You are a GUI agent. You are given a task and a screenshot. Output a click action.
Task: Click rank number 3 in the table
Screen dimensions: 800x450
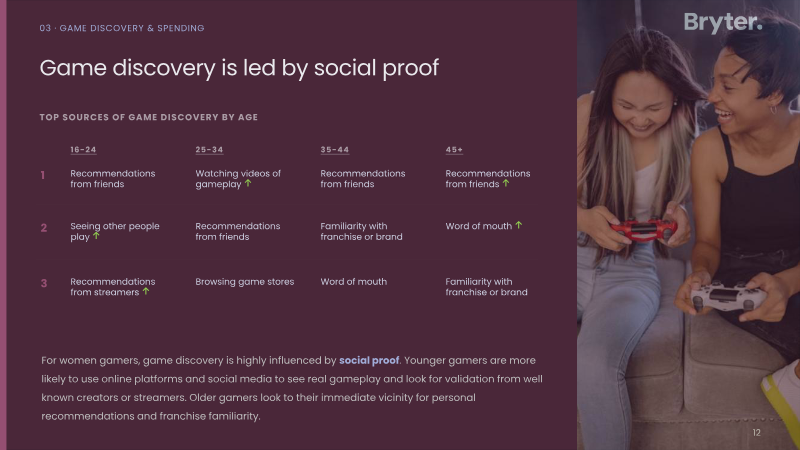coord(44,283)
